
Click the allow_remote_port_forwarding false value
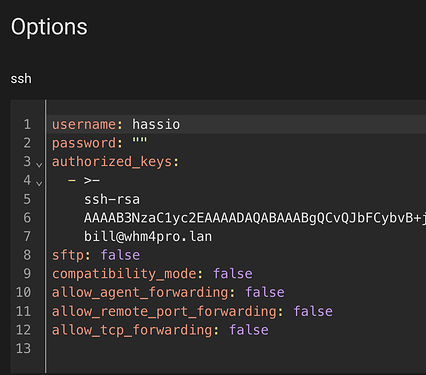313,311
